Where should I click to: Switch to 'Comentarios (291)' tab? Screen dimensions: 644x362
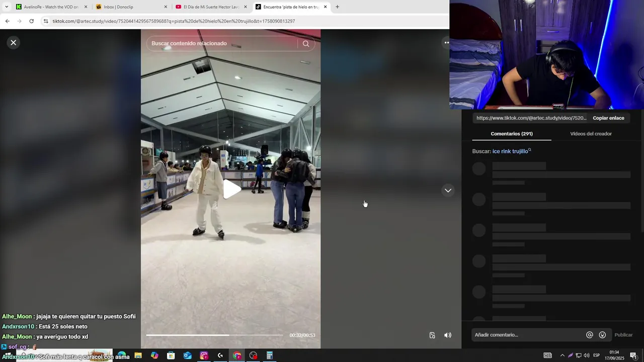click(x=512, y=134)
